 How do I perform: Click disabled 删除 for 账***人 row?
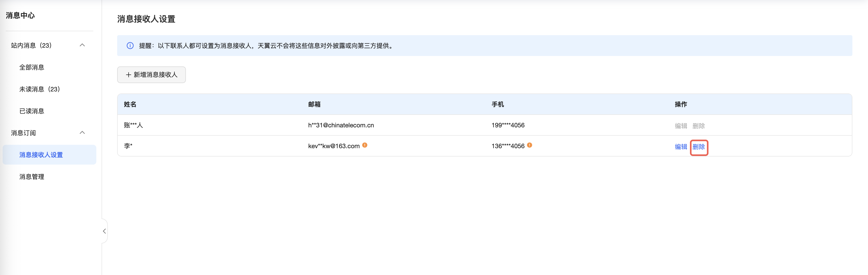point(699,126)
